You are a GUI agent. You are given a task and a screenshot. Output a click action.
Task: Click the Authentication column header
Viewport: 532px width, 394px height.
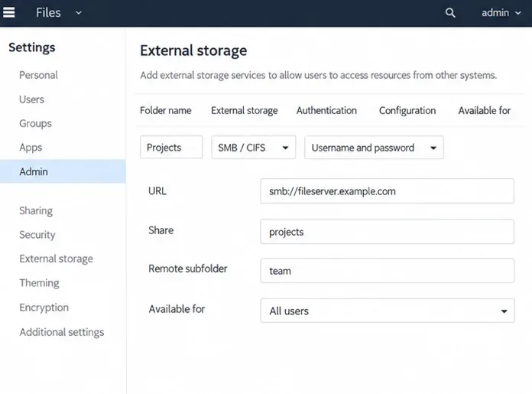tap(326, 110)
